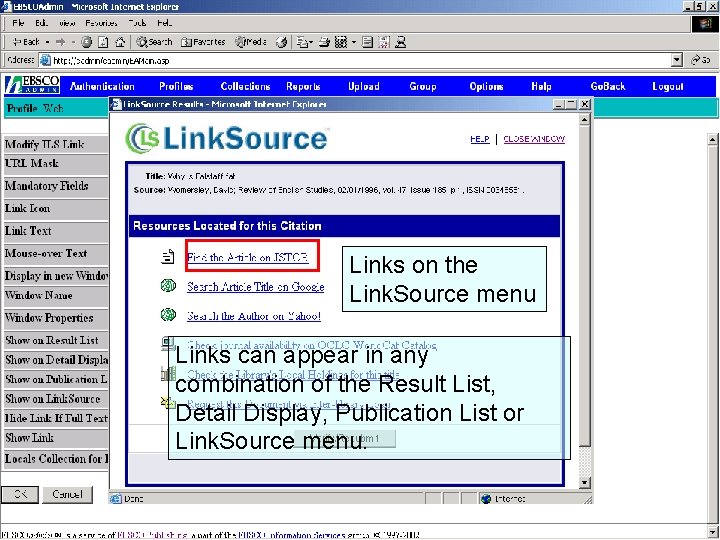The width and height of the screenshot is (720, 540).
Task: Click the globe icon beside Google link
Action: click(x=168, y=286)
